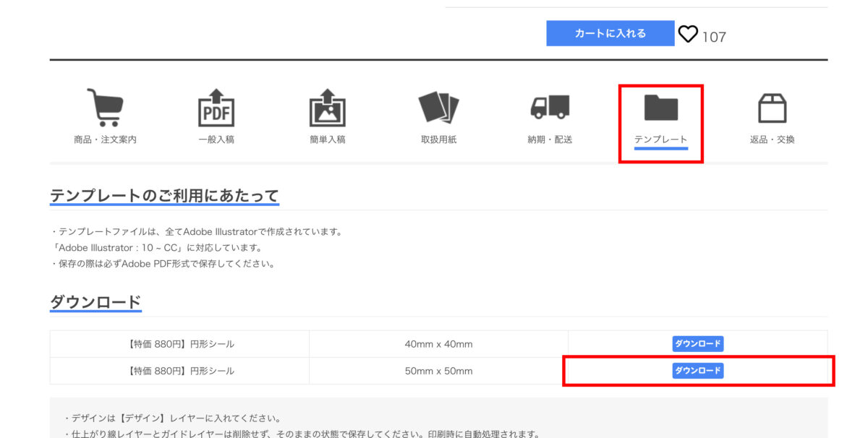Screen dimensions: 868x438
Task: Click the heart favorite icon
Action: [x=688, y=34]
